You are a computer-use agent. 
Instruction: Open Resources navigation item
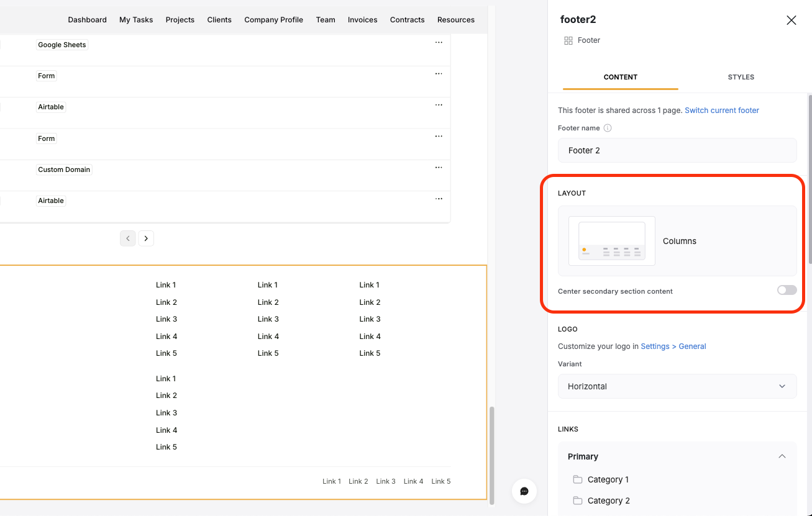pos(456,20)
